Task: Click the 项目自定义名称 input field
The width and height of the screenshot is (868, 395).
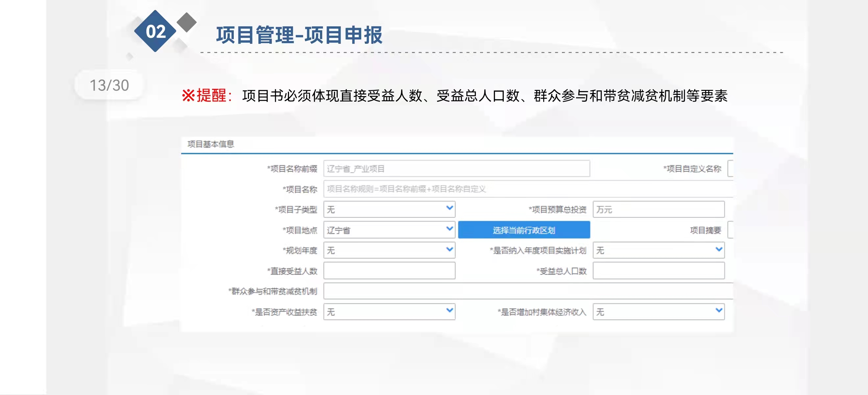Action: [731, 169]
